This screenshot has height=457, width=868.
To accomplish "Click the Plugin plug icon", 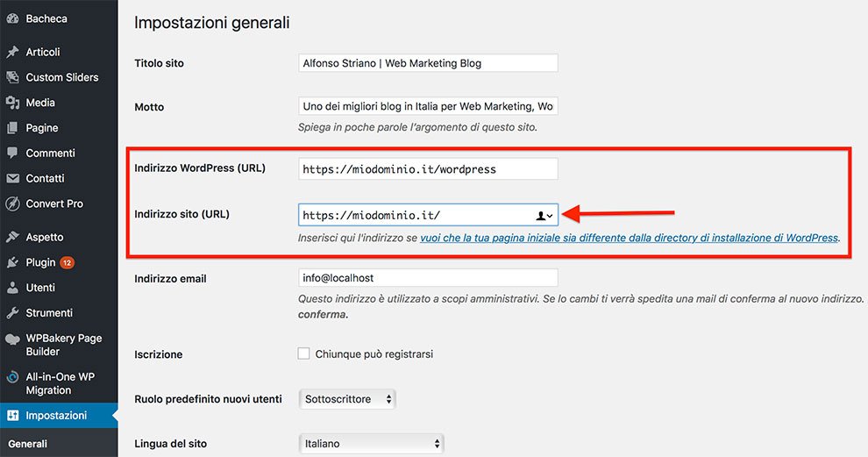I will (12, 262).
